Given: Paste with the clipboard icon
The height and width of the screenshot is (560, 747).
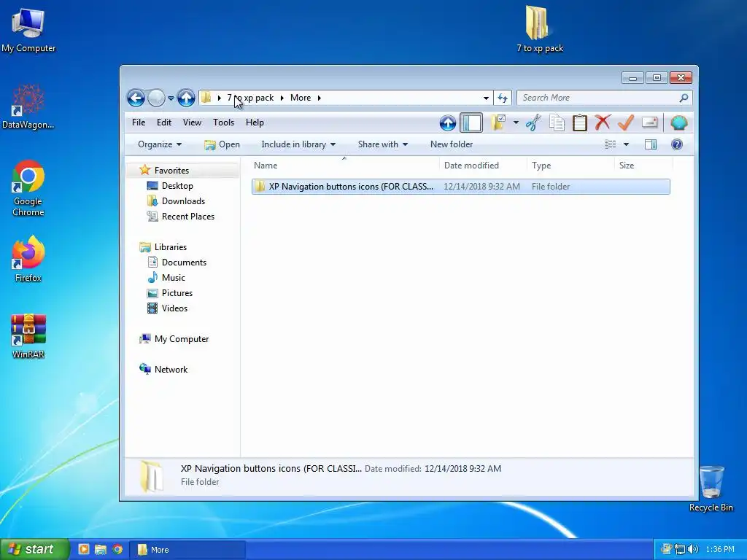Looking at the screenshot, I should coord(580,122).
